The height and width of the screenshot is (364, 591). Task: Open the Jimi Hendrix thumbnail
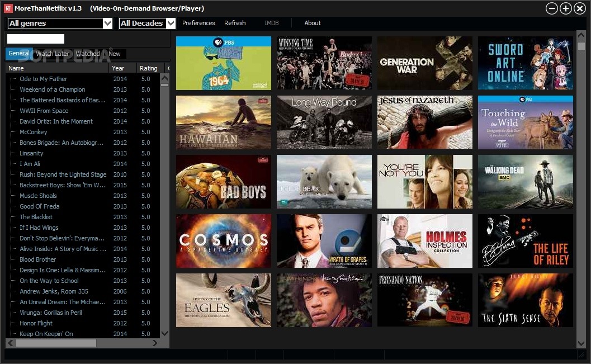click(x=324, y=300)
